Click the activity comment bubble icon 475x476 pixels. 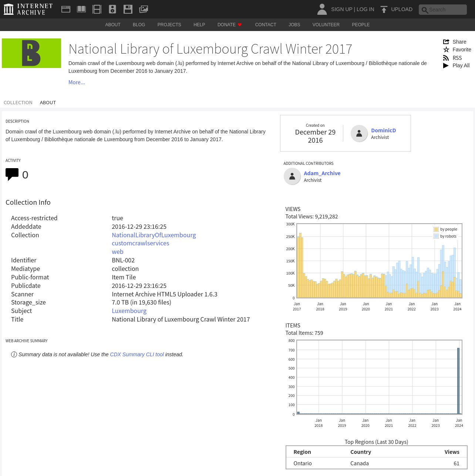(x=12, y=174)
